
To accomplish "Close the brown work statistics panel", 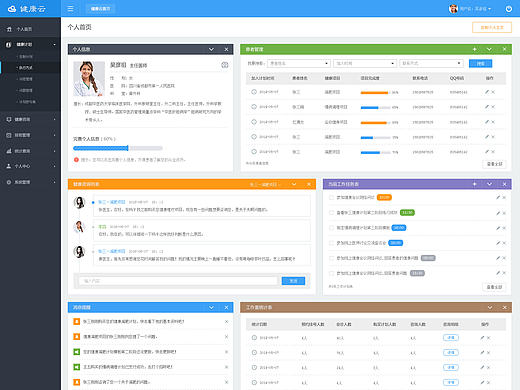I will 504,307.
